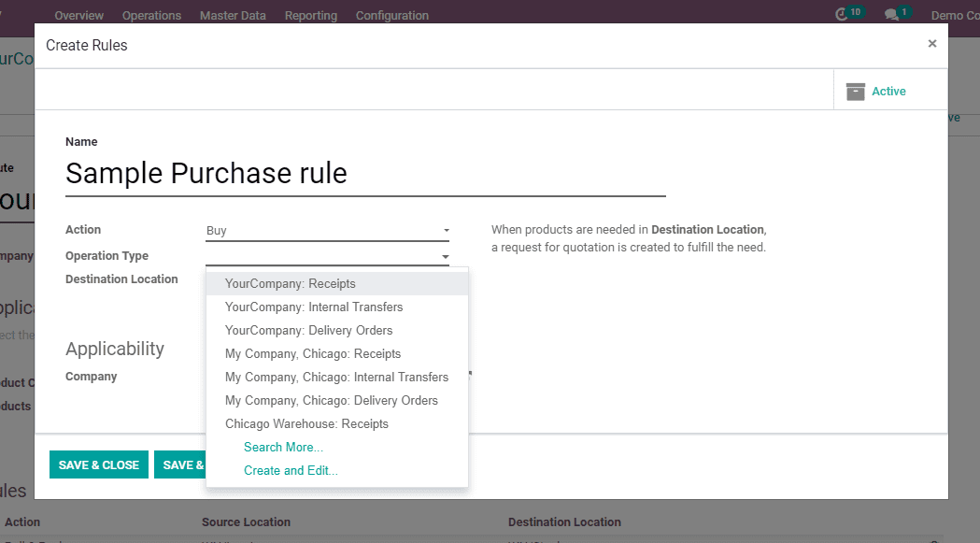Choose My Company, Chicago: Delivery Orders
Image resolution: width=980 pixels, height=543 pixels.
[337, 400]
